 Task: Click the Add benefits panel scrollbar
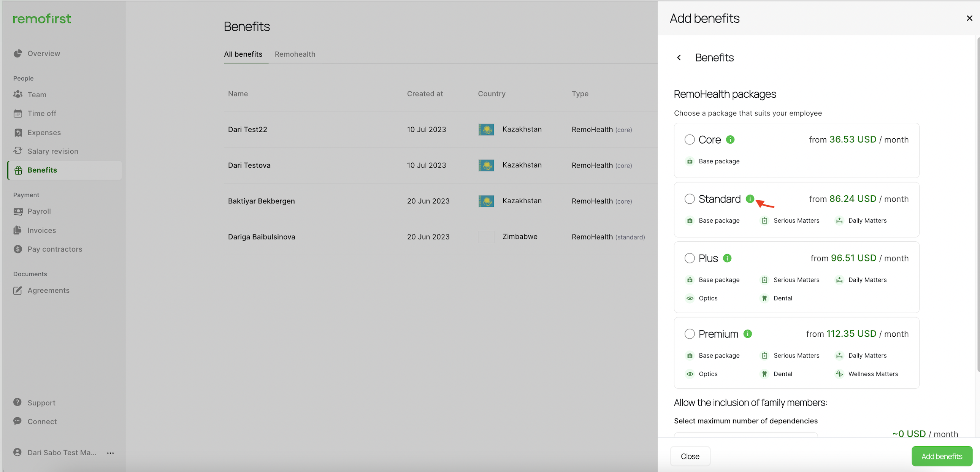[x=978, y=204]
